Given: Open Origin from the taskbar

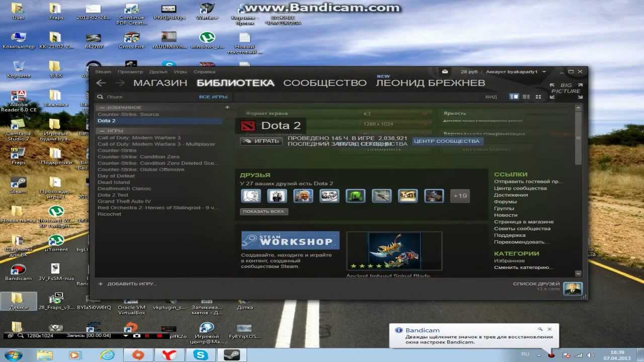Looking at the screenshot, I should click(x=138, y=355).
